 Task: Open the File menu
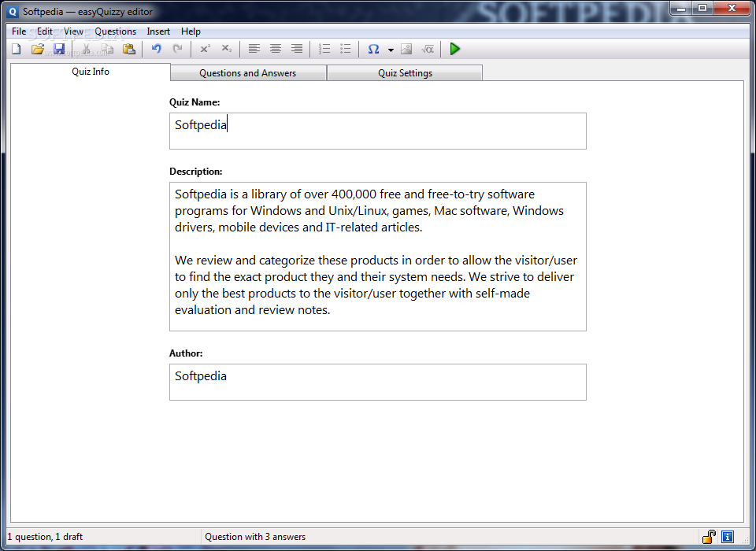point(19,31)
